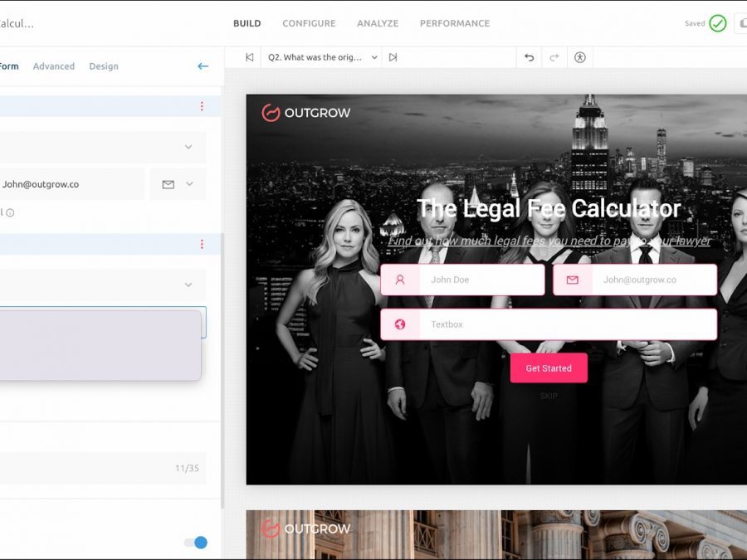This screenshot has width=747, height=560.
Task: Select the Design tab in editor panel
Action: tap(104, 66)
